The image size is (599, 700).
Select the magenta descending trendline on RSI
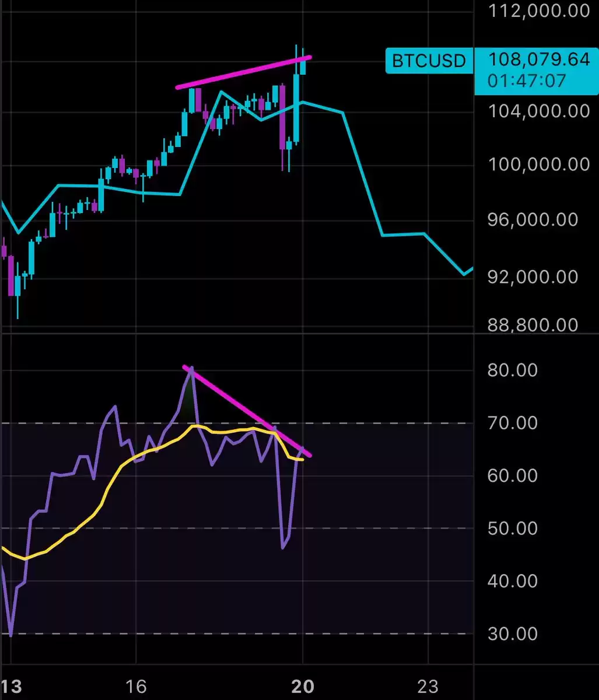(x=247, y=411)
